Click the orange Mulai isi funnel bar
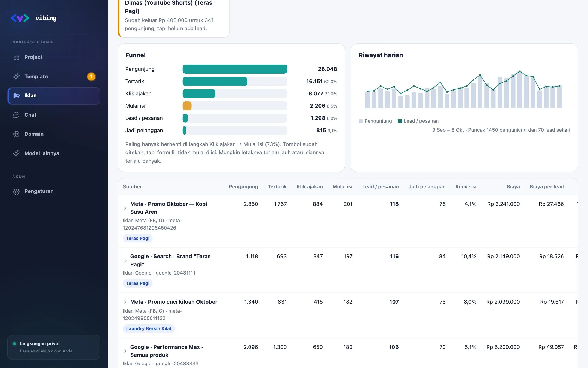The image size is (588, 368). tap(187, 106)
